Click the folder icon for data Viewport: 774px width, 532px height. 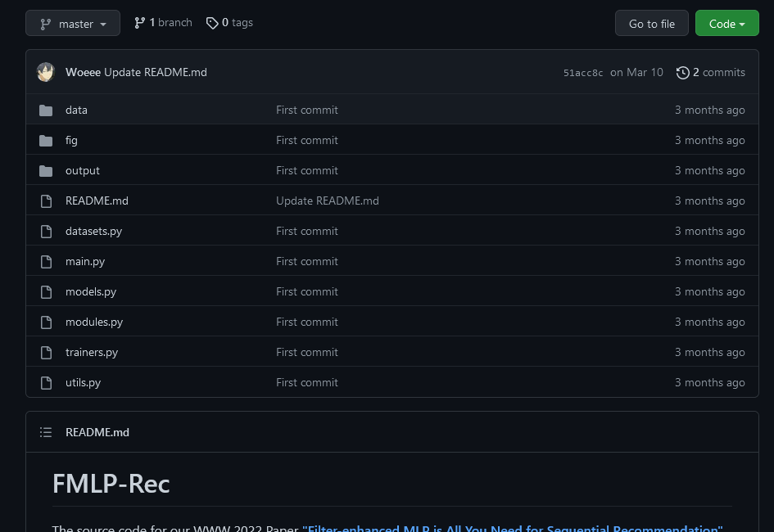[x=46, y=110]
